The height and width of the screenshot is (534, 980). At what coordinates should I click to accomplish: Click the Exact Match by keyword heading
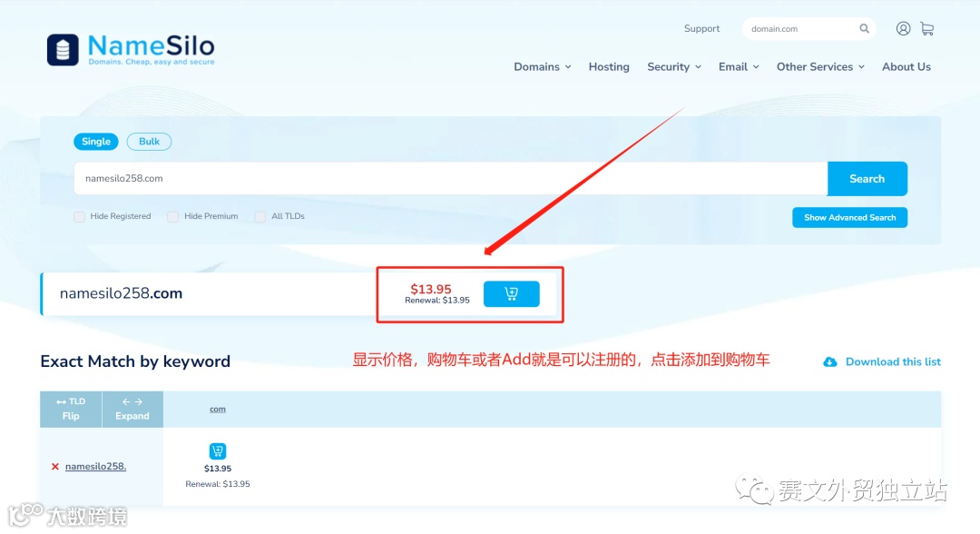135,362
